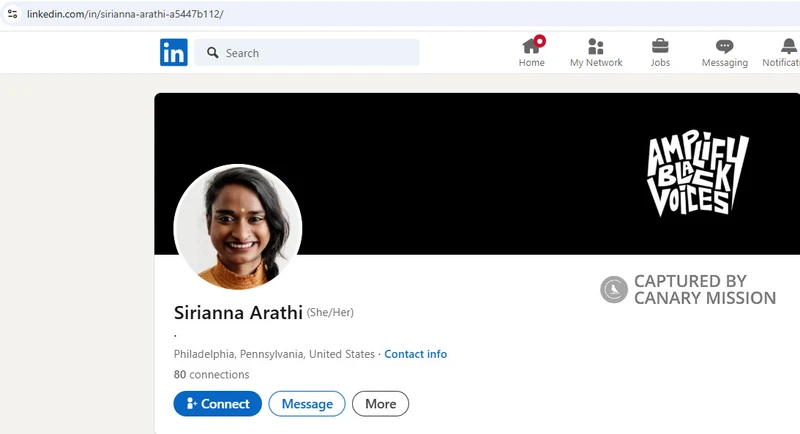This screenshot has height=434, width=800.
Task: Click the name Sirianna Arathi
Action: (x=238, y=312)
